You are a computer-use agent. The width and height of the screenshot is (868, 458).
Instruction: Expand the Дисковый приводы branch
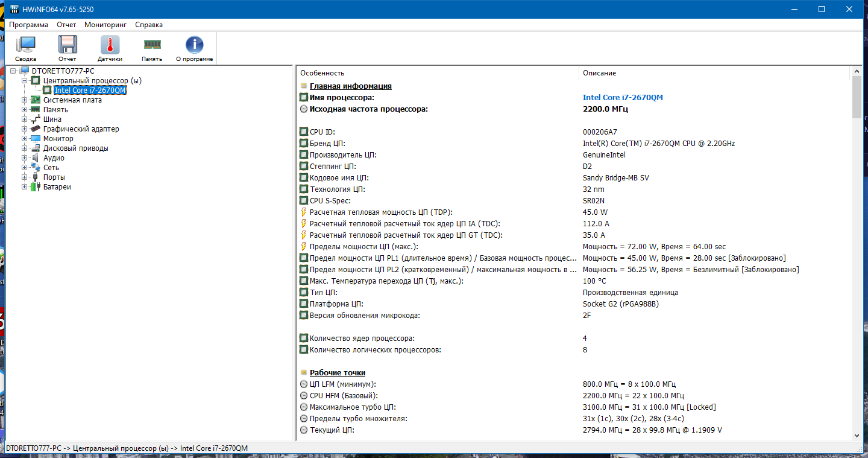coord(25,148)
